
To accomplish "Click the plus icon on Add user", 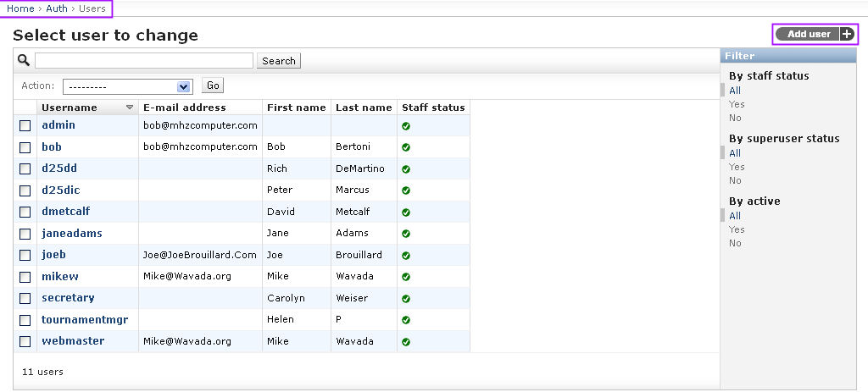I will click(847, 34).
